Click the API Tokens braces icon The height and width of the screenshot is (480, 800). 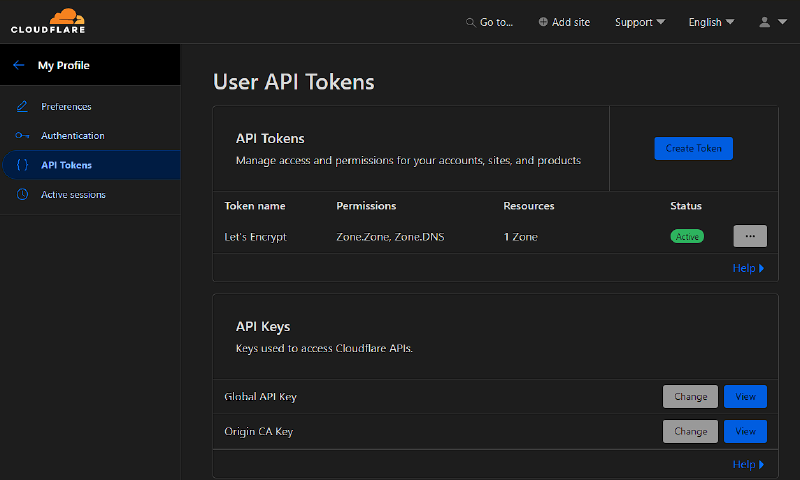coord(22,165)
